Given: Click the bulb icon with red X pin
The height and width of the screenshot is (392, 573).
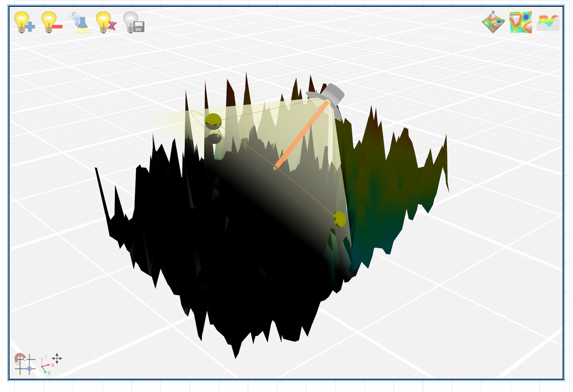Looking at the screenshot, I should pos(106,22).
